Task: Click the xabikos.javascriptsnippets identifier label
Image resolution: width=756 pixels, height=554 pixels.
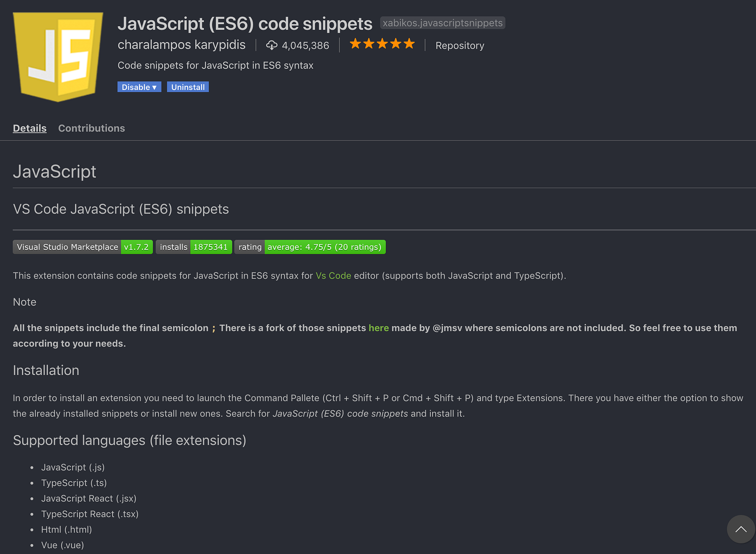Action: click(443, 23)
